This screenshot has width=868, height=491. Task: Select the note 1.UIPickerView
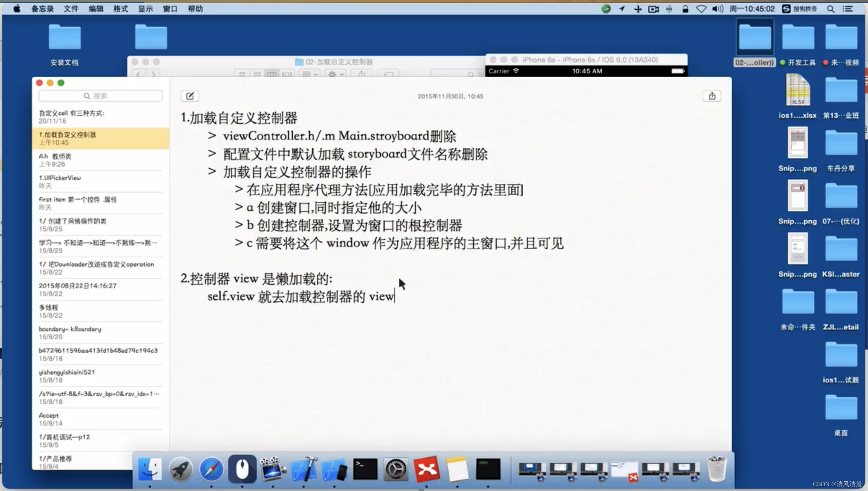pyautogui.click(x=101, y=182)
